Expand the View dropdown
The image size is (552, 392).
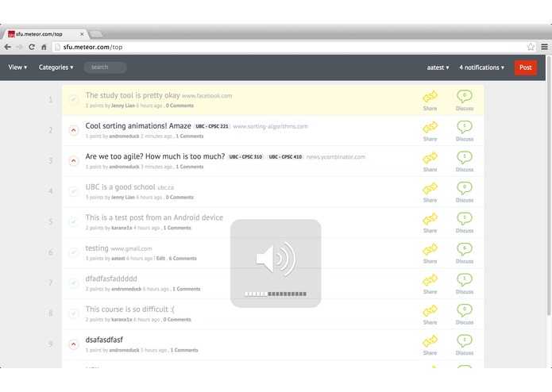(x=17, y=67)
